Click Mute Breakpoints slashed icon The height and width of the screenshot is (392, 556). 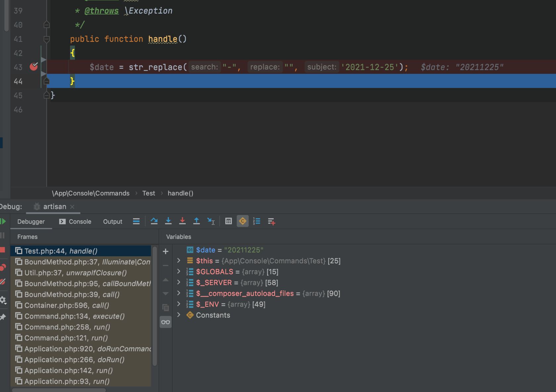tap(3, 282)
